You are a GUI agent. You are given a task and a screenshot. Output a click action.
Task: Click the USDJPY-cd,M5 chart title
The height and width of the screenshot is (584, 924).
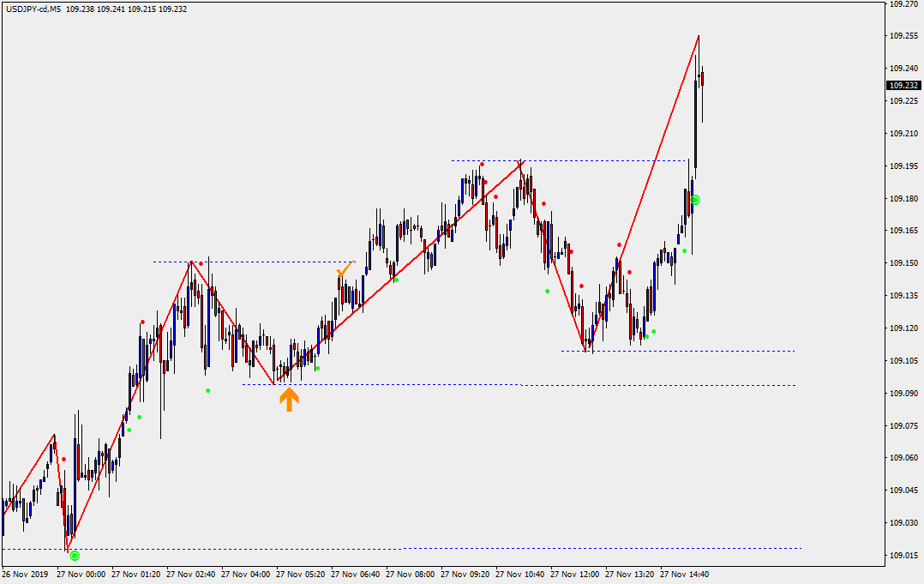[33, 9]
